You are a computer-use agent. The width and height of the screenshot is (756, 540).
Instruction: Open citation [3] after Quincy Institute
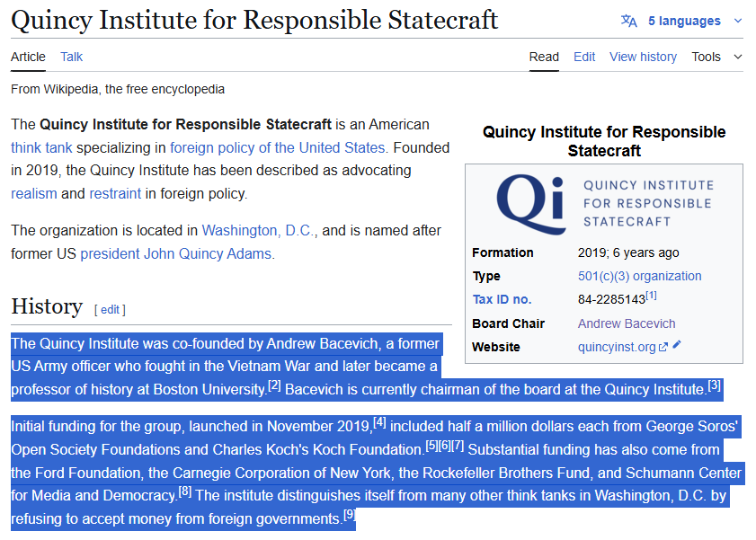[714, 385]
